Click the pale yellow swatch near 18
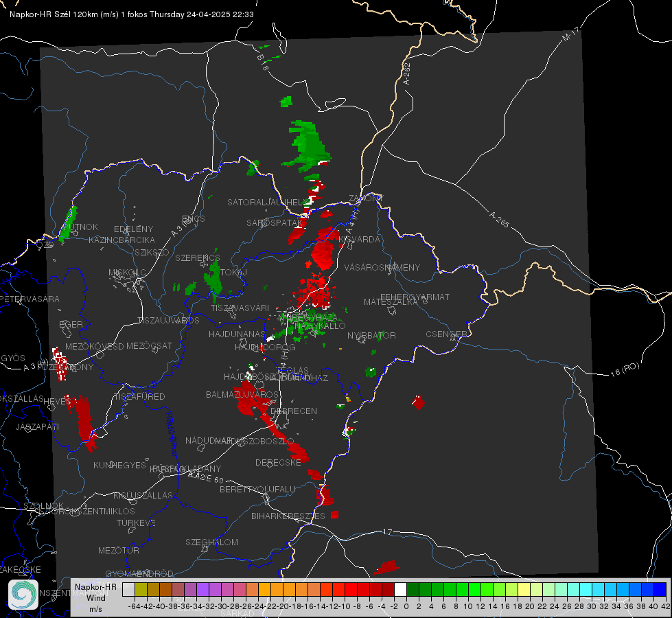Image resolution: width=672 pixels, height=618 pixels. (x=524, y=589)
